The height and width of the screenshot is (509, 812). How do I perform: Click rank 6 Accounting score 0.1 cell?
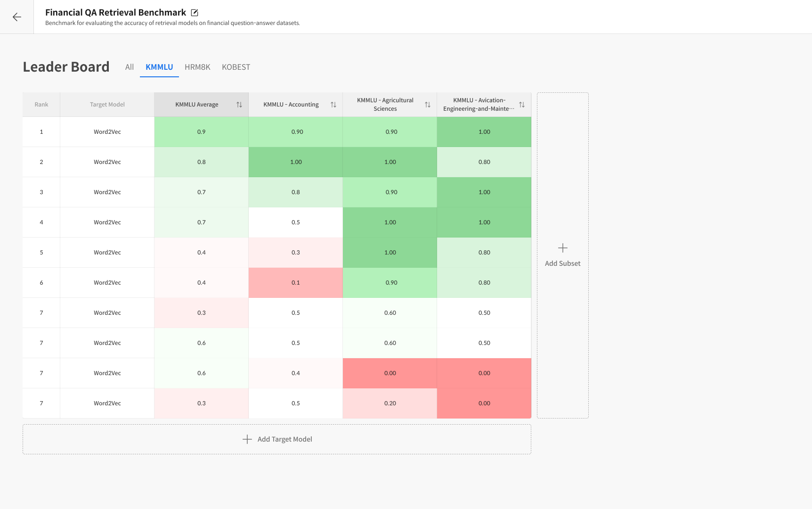(x=295, y=283)
